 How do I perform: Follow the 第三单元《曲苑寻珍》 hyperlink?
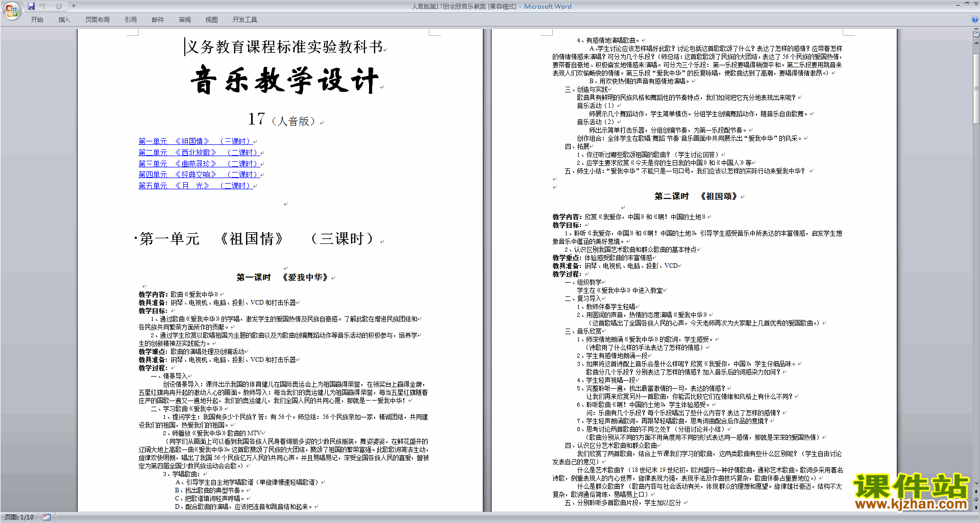coord(199,164)
